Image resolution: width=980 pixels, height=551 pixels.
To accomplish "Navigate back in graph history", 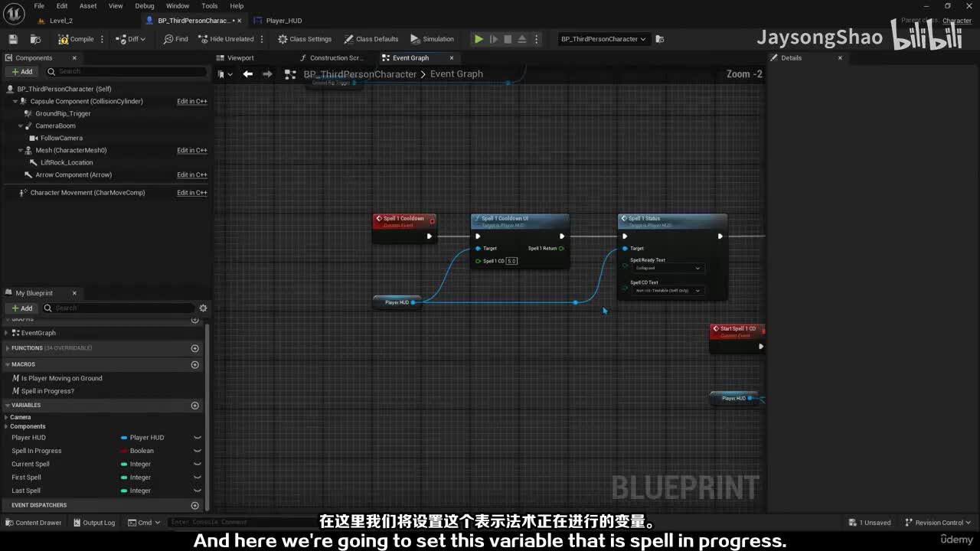I will (247, 74).
